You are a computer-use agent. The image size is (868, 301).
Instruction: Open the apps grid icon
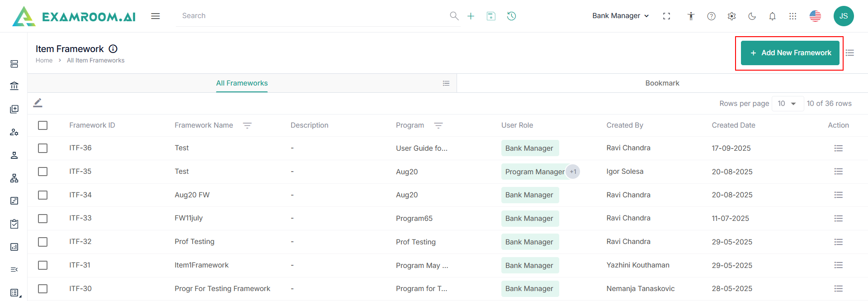click(x=793, y=16)
